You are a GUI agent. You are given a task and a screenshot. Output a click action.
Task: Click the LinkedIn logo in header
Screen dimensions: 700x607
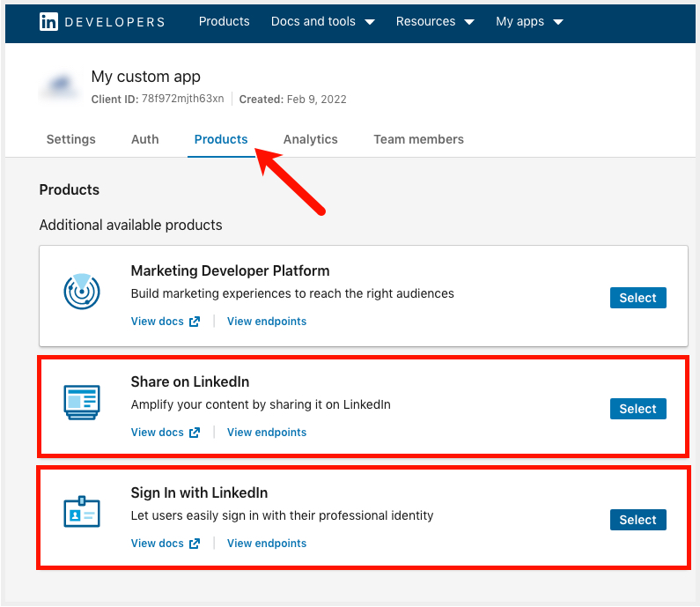[48, 21]
